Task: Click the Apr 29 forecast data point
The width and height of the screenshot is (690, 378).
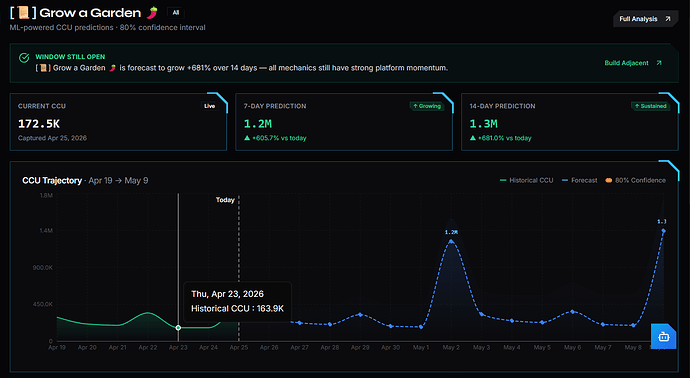Action: 360,315
